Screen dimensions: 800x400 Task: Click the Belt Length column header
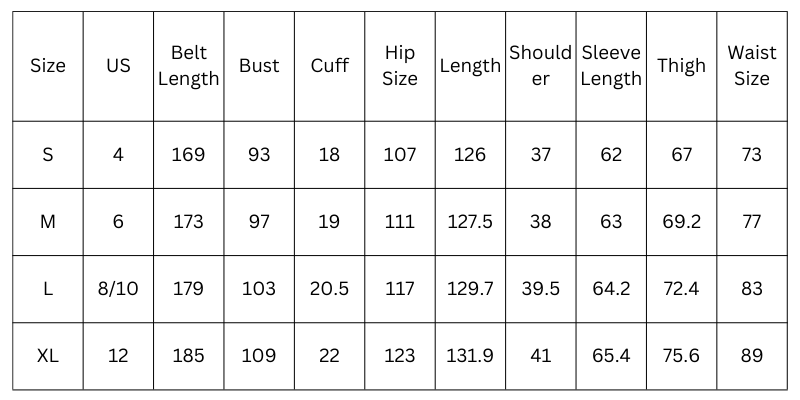point(188,66)
